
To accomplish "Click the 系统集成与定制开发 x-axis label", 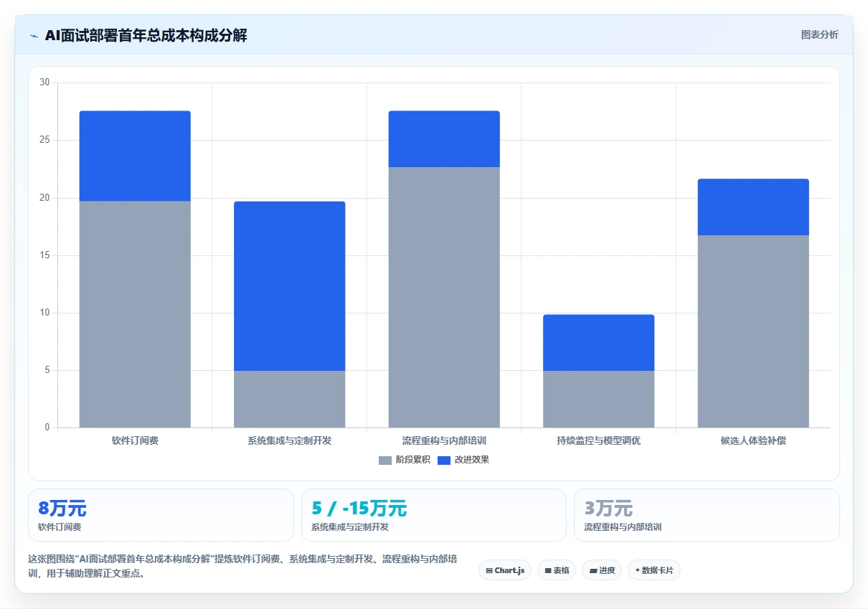I will (x=290, y=440).
